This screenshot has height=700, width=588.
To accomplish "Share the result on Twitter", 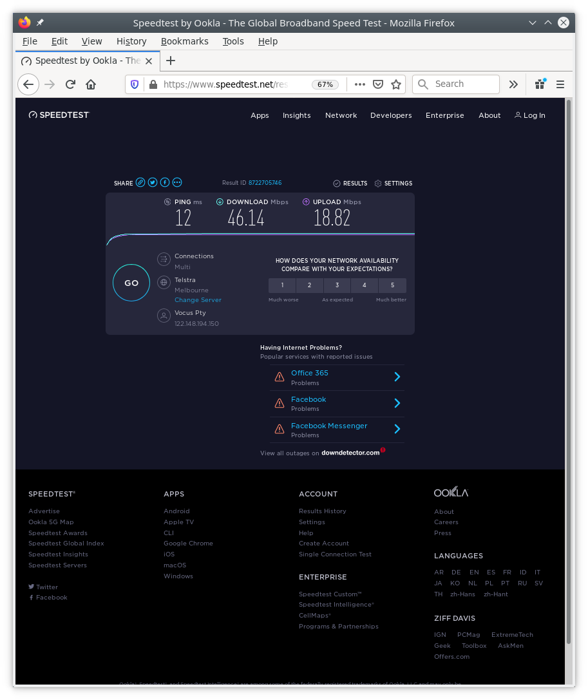I will coord(153,183).
